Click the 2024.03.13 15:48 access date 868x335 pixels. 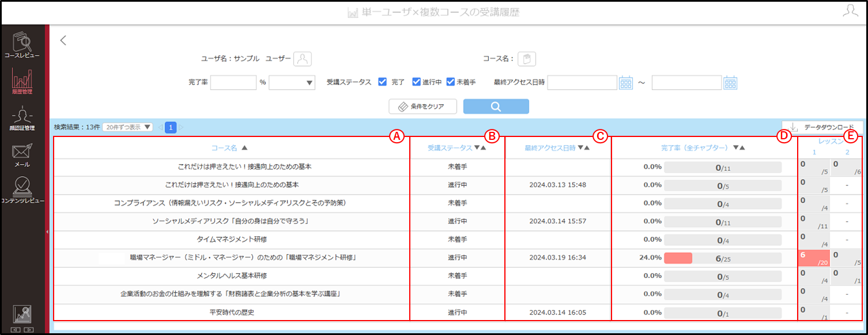[x=557, y=185]
